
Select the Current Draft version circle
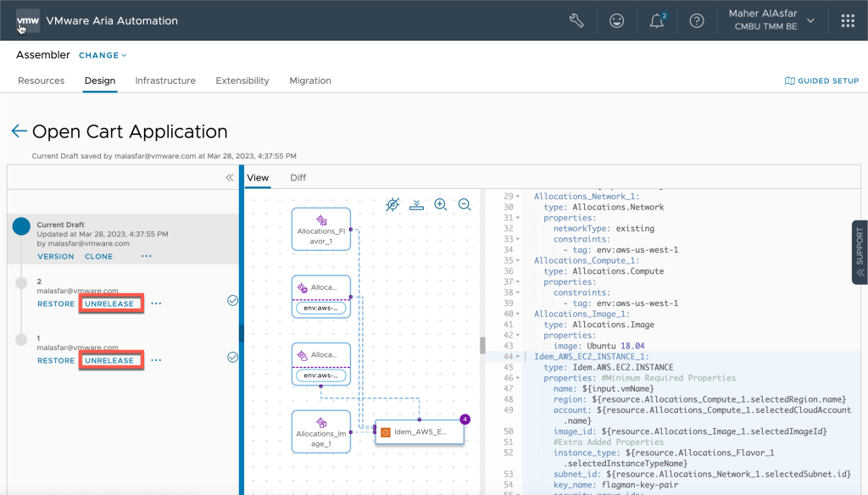click(x=22, y=226)
